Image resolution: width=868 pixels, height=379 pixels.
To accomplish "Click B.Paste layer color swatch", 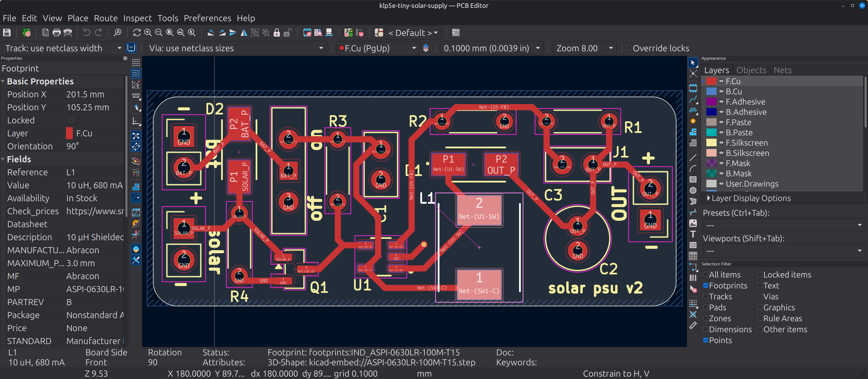I will point(711,132).
